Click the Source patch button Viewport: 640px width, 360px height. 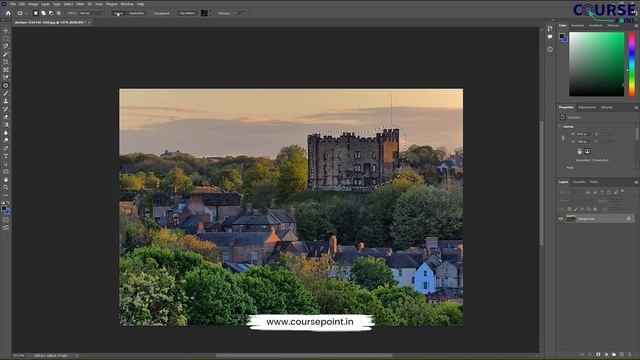[x=118, y=13]
